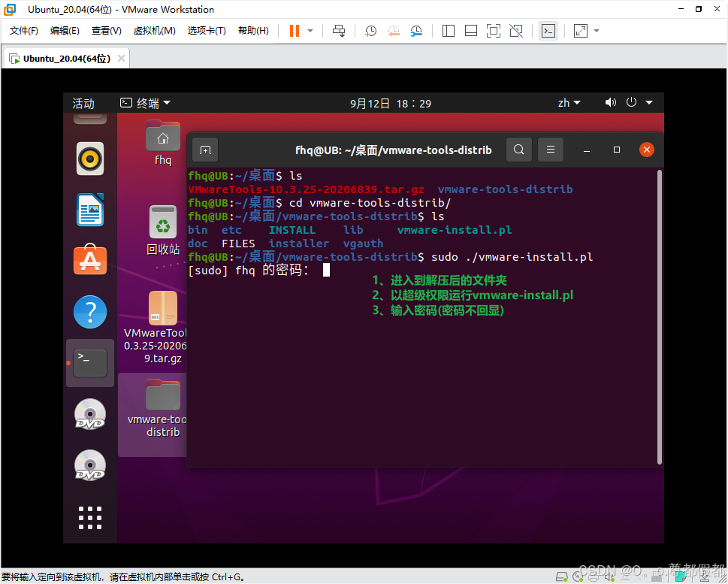728x584 pixels.
Task: Open the upper DVD disc in dock
Action: [x=90, y=414]
